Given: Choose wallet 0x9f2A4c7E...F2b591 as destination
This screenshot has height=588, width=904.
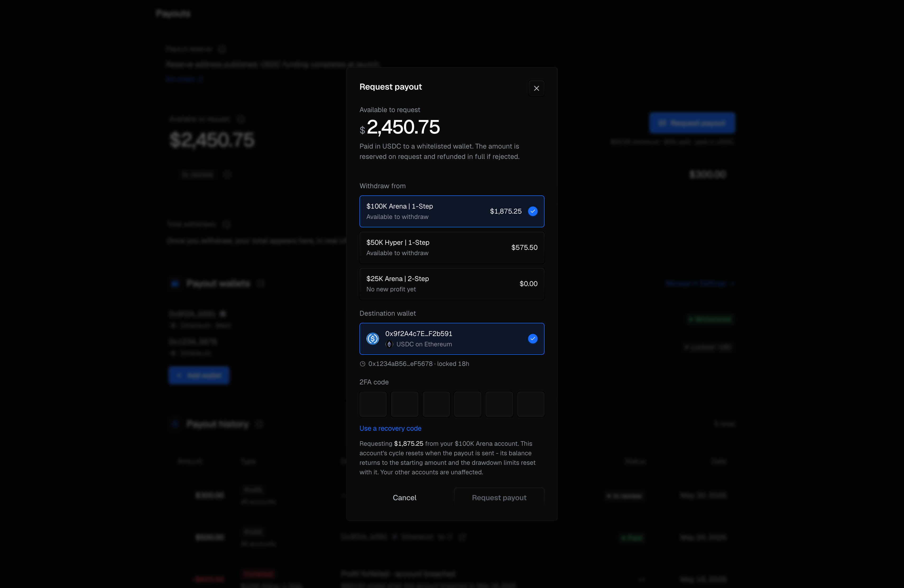Looking at the screenshot, I should coord(452,338).
